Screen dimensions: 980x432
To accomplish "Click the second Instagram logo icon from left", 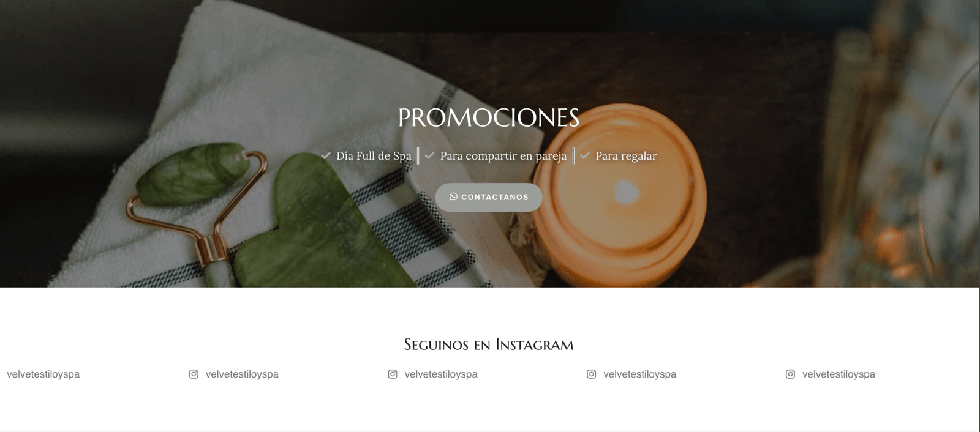I will [x=393, y=374].
